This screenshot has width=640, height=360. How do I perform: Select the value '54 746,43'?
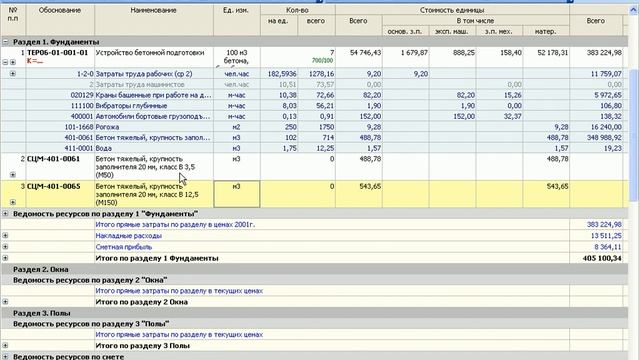366,53
